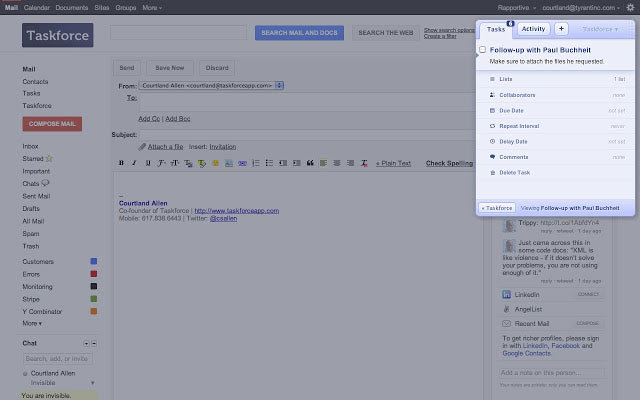Viewport: 640px width, 400px height.
Task: Click the Bold formatting icon
Action: click(x=121, y=162)
